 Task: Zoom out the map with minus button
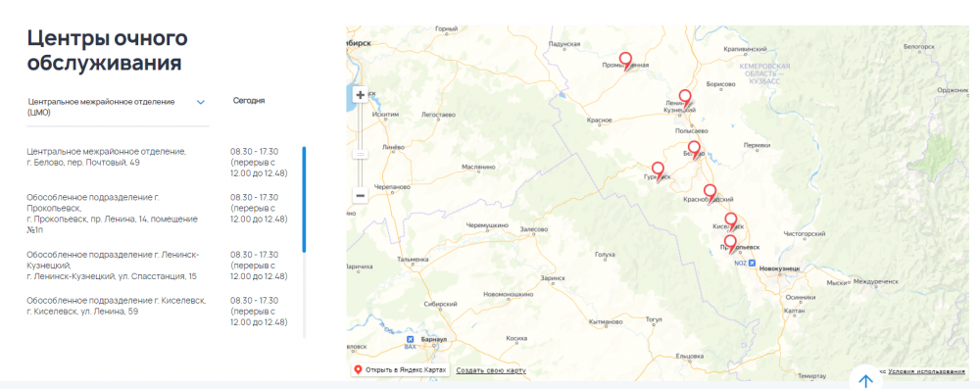(x=360, y=196)
